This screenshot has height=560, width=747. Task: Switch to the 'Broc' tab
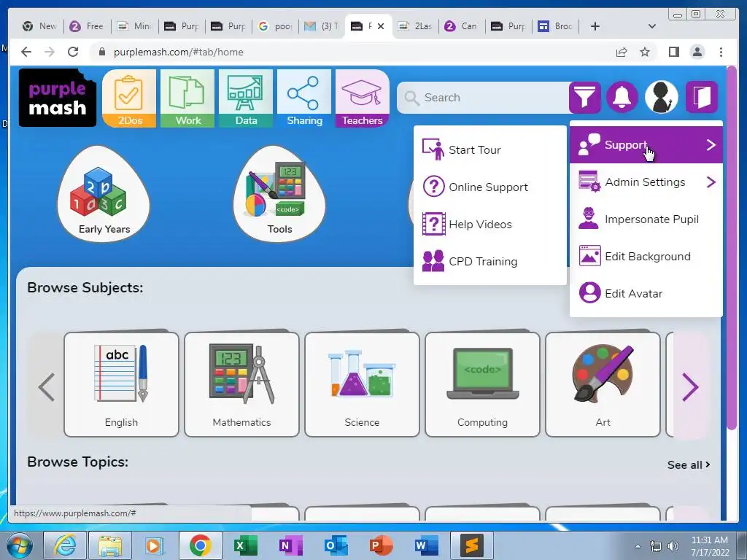555,26
